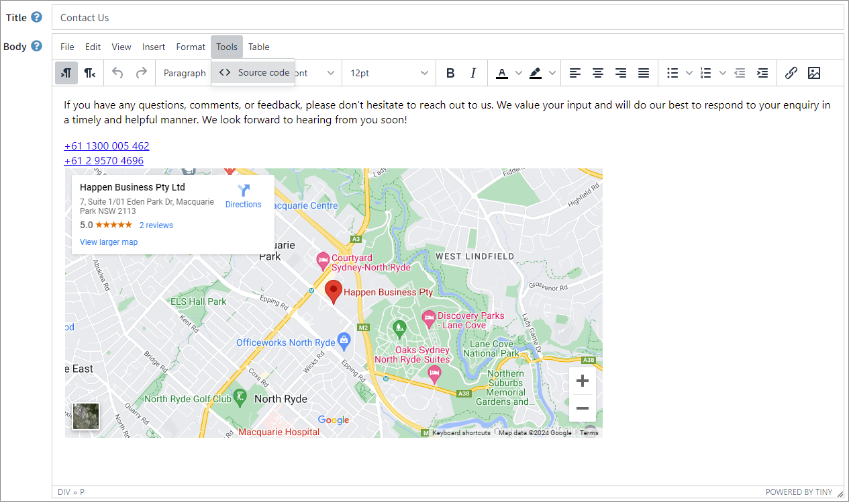
Task: Undo the last edit
Action: tap(117, 73)
